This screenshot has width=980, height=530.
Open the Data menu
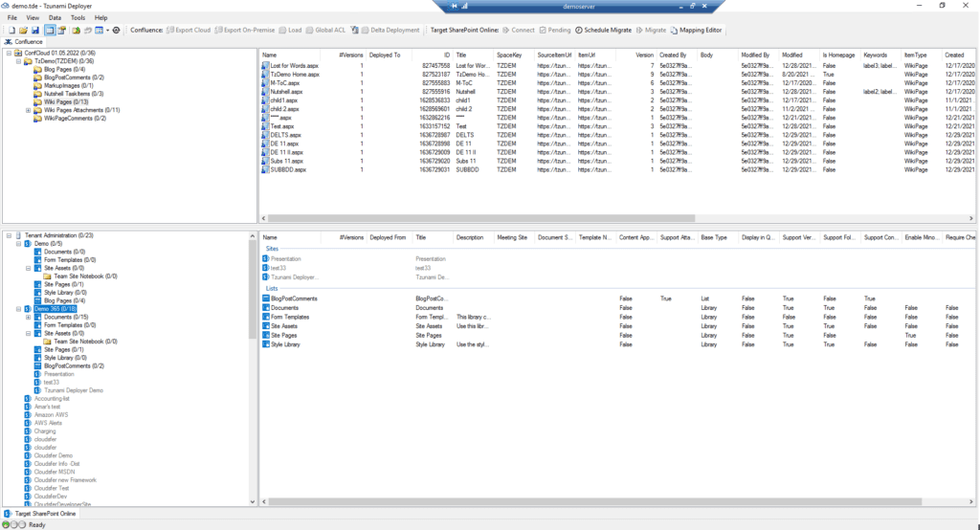[55, 17]
